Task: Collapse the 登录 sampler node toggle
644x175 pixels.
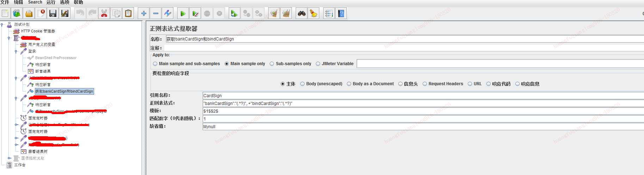Action: [16, 51]
